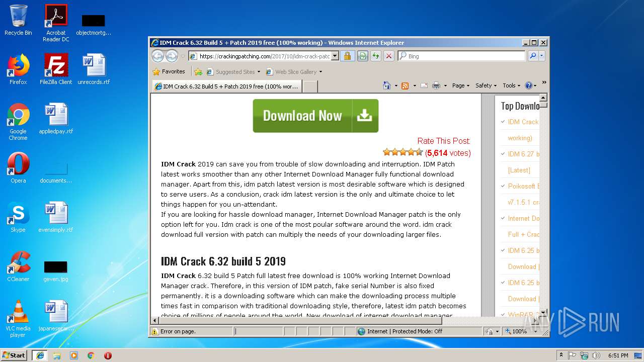Select the IDM Crack 6.32 browser tab
The width and height of the screenshot is (644, 362).
(x=226, y=86)
